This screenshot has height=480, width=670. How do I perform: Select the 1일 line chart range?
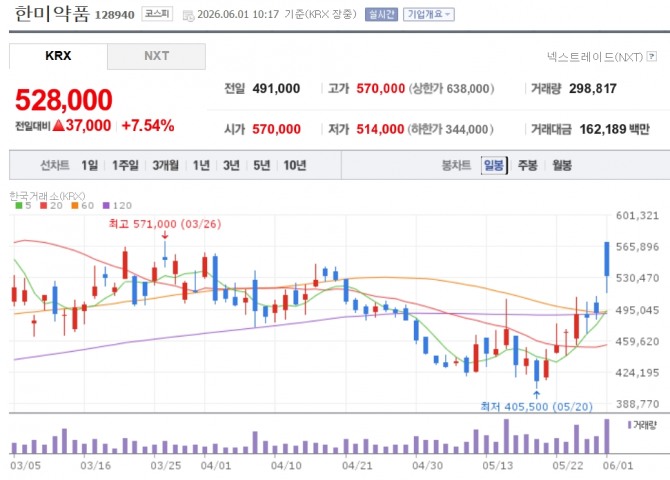[x=89, y=165]
